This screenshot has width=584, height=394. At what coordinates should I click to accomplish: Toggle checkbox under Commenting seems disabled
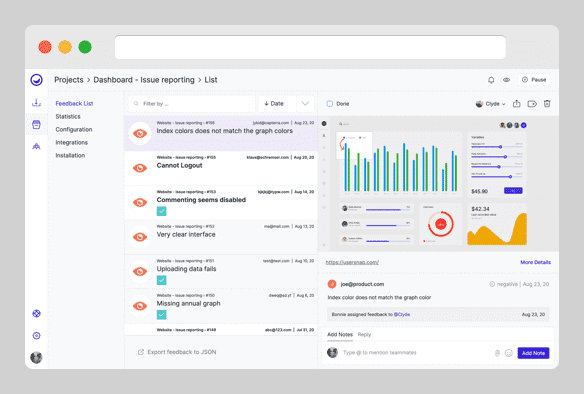(161, 211)
